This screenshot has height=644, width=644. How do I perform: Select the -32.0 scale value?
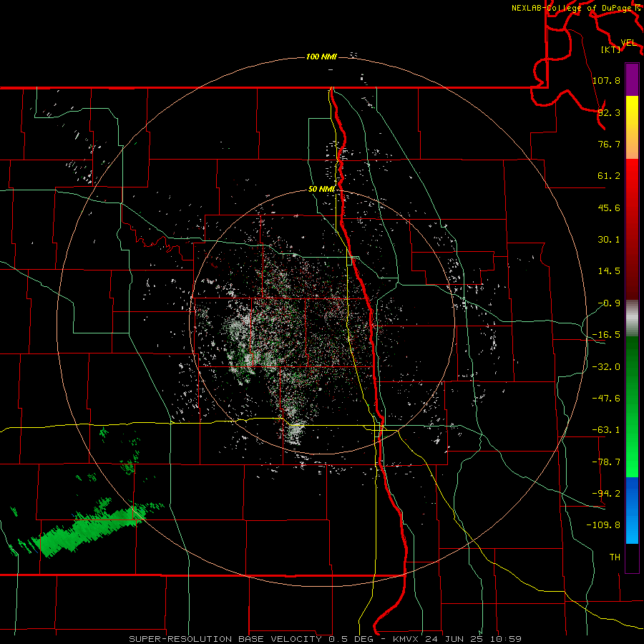(x=606, y=367)
